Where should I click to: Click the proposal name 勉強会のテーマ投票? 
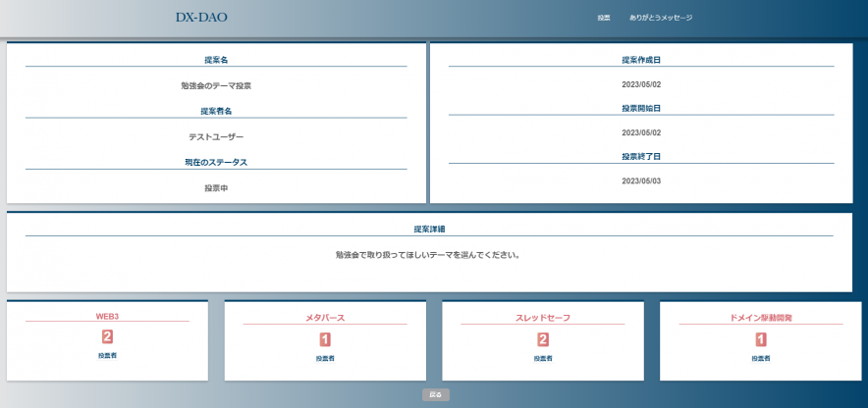click(216, 86)
